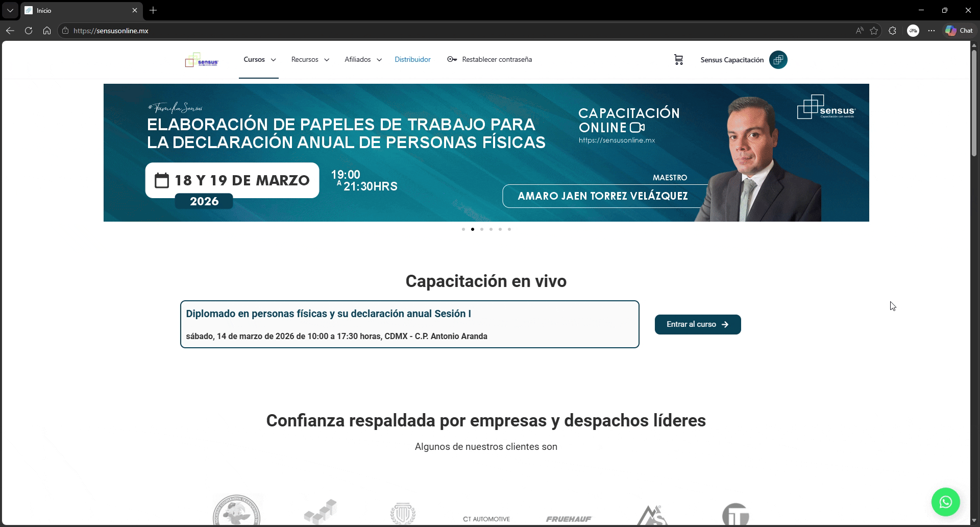
Task: Expand the Cursos dropdown menu
Action: pos(259,60)
